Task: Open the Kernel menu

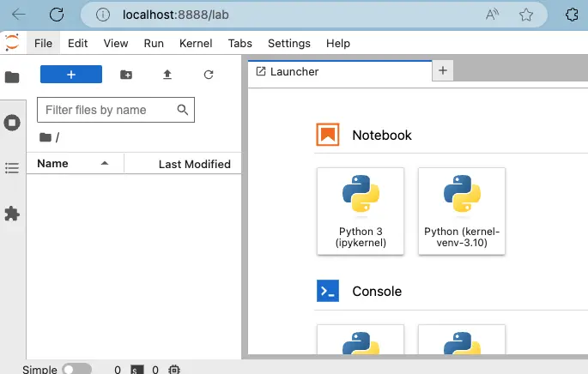Action: pyautogui.click(x=196, y=44)
